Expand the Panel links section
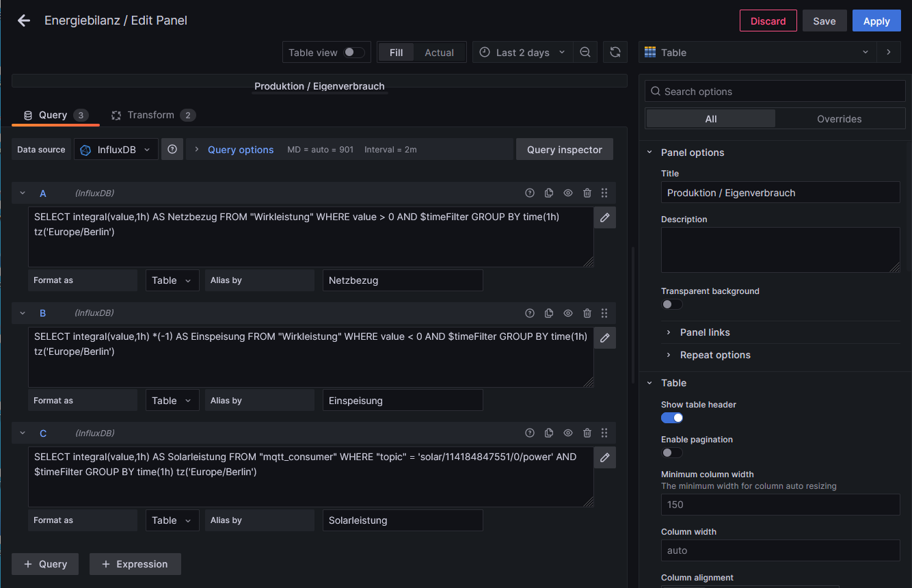 point(705,332)
